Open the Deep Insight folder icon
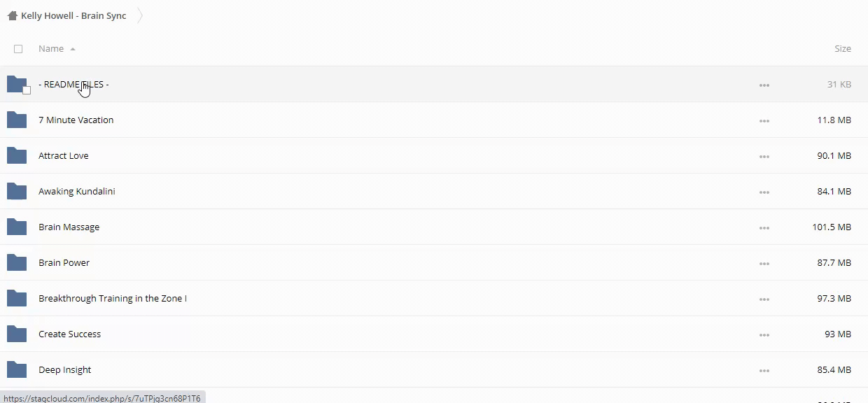 coord(17,369)
